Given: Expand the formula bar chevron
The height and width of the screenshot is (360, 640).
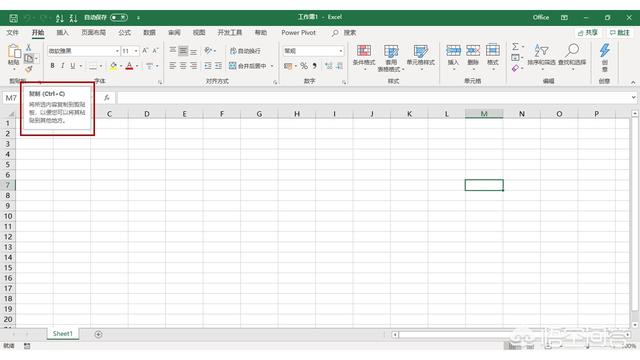Looking at the screenshot, I should click(x=633, y=98).
